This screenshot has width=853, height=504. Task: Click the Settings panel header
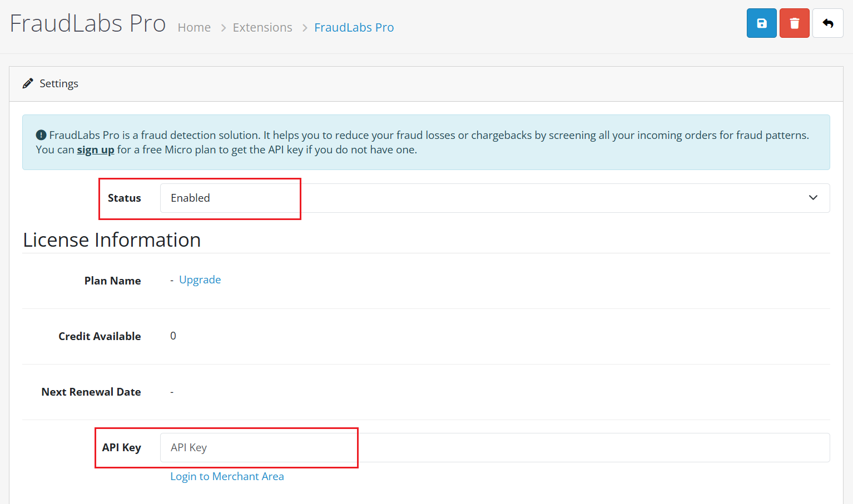[59, 83]
